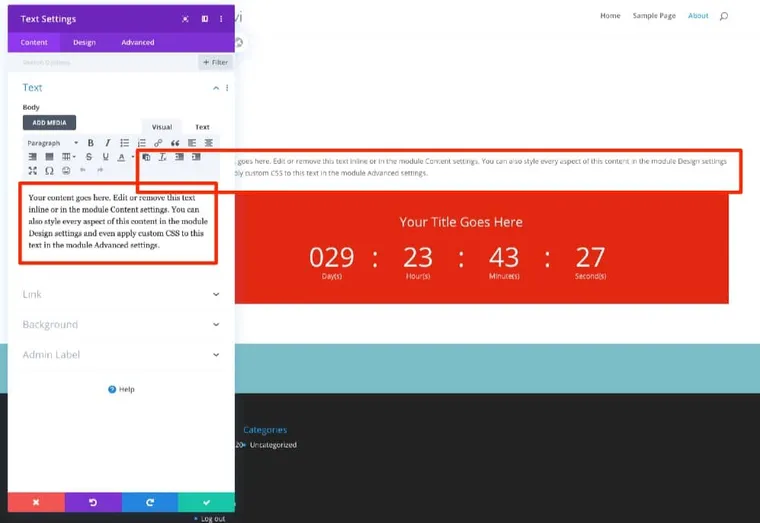Image resolution: width=760 pixels, height=523 pixels.
Task: Click the inline text module on page
Action: point(482,167)
